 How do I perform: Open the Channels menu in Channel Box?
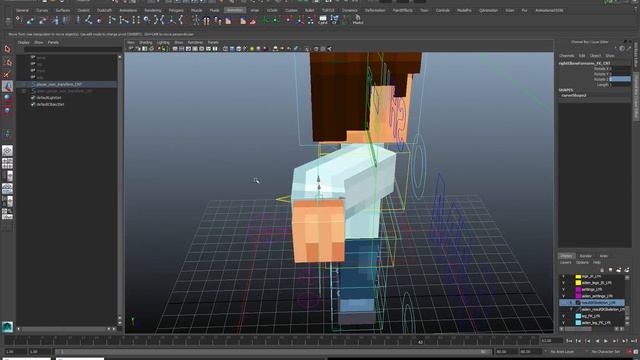(x=567, y=56)
